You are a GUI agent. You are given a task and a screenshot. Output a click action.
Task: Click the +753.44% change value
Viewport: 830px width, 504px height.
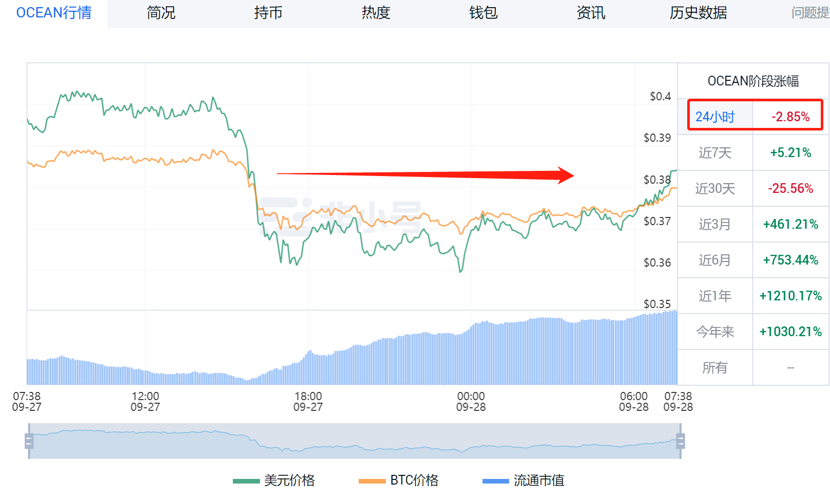click(x=791, y=260)
